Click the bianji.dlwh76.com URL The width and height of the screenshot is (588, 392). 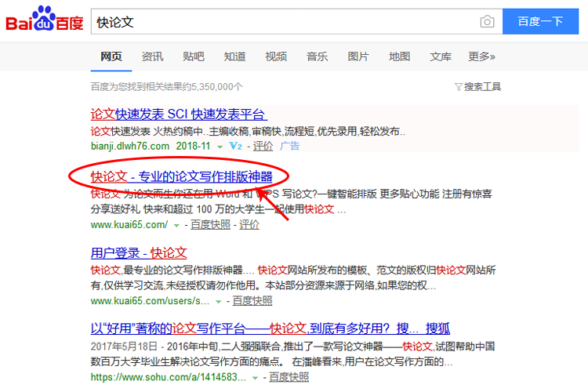point(129,146)
